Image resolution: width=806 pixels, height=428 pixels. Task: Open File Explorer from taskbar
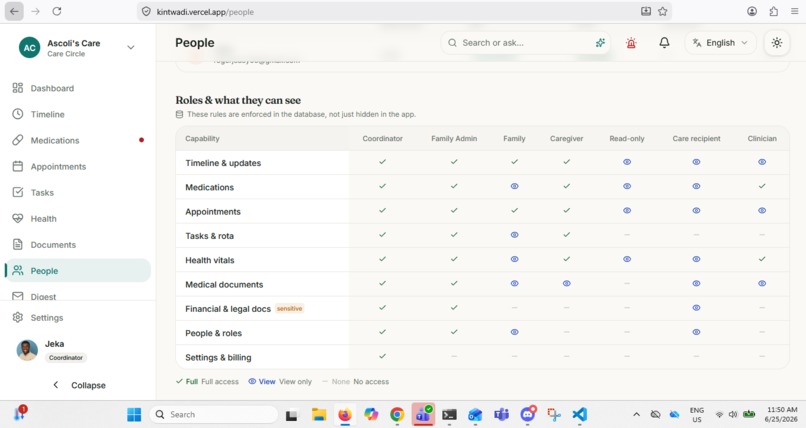click(x=319, y=415)
